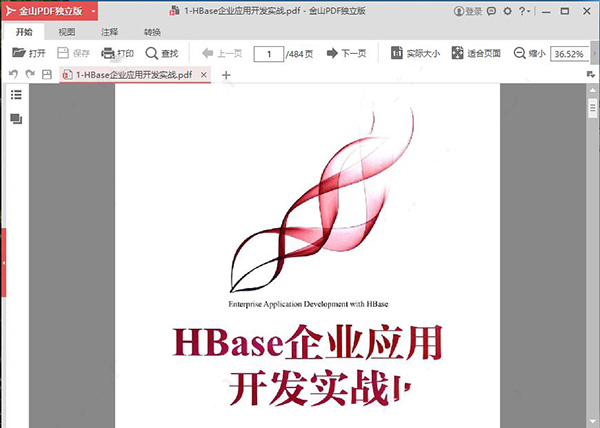Switch to the 转换 tab
The image size is (600, 428).
click(x=152, y=32)
